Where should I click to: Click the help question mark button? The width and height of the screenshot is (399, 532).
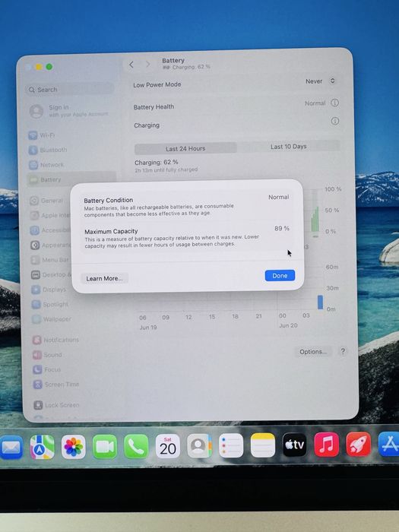[x=343, y=351]
